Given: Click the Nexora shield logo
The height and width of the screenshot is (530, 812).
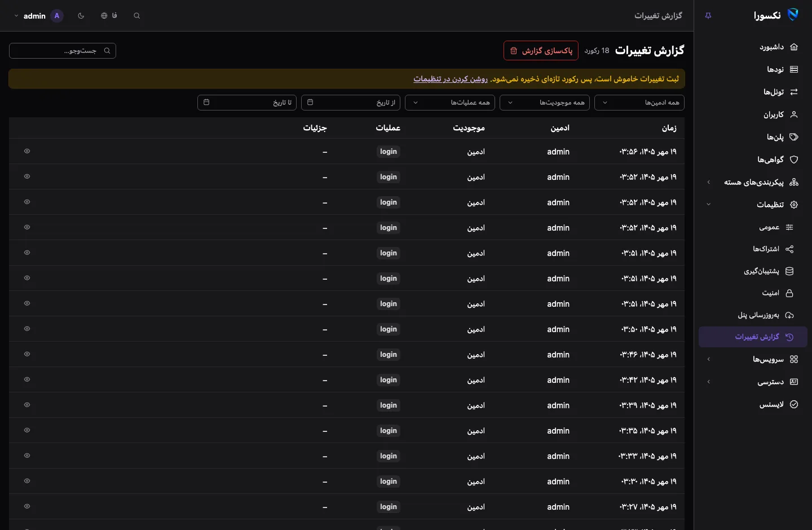Looking at the screenshot, I should click(793, 15).
